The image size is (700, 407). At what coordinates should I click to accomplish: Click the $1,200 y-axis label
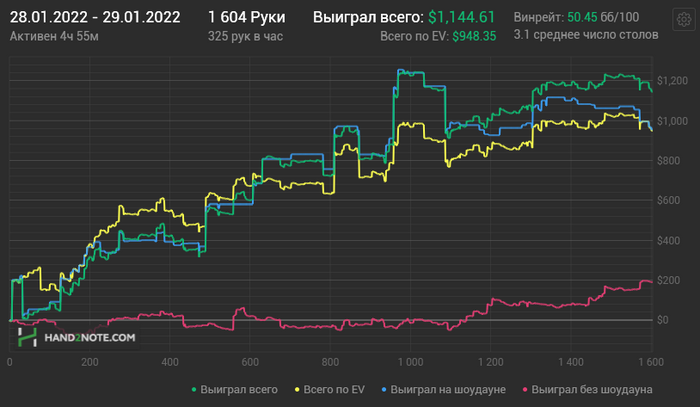tap(672, 81)
